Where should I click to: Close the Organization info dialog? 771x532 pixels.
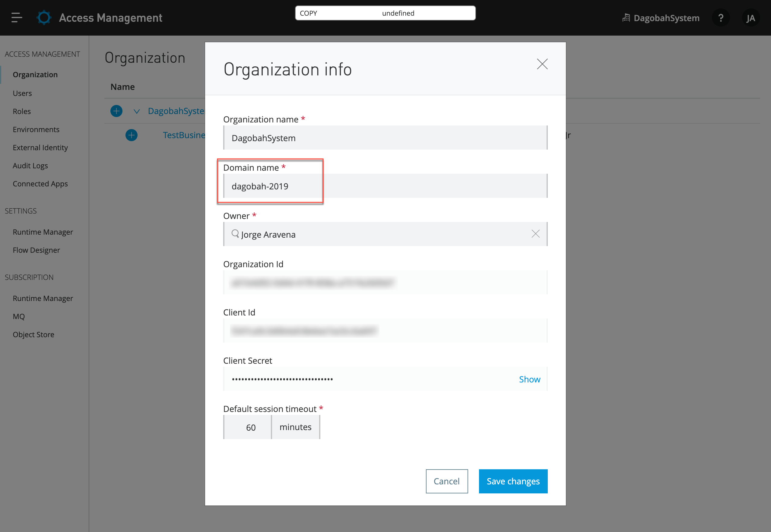click(x=542, y=64)
